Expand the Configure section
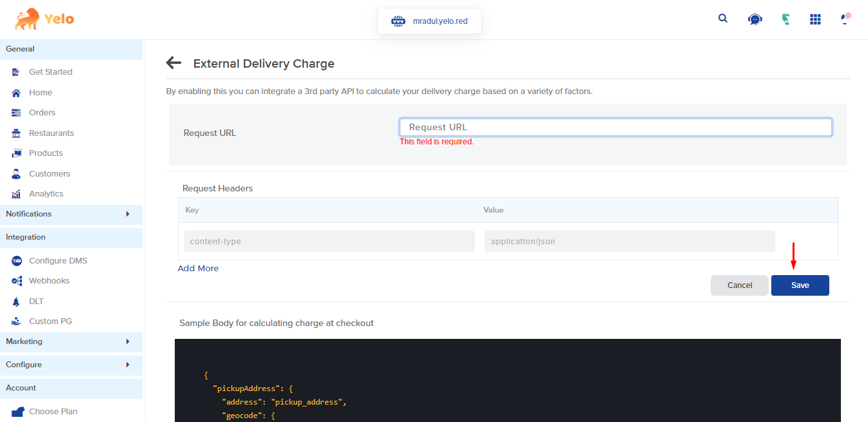The image size is (868, 422). (x=71, y=365)
